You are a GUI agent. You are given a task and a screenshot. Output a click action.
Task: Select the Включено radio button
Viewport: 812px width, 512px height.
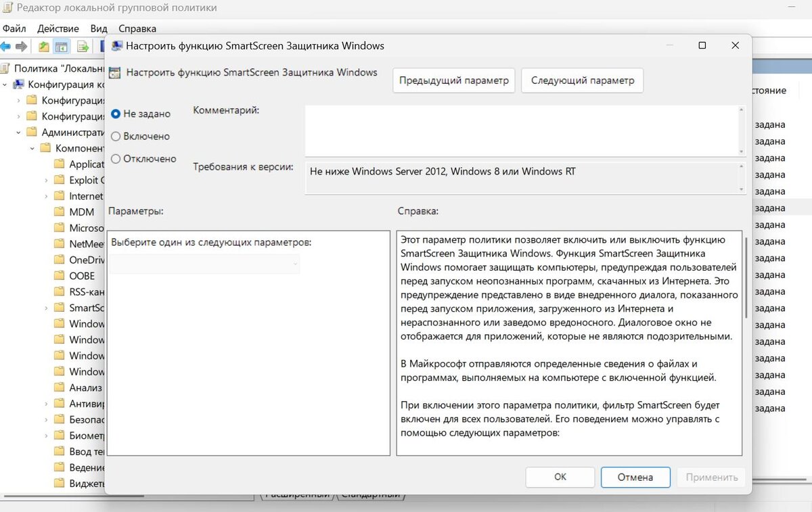point(116,136)
